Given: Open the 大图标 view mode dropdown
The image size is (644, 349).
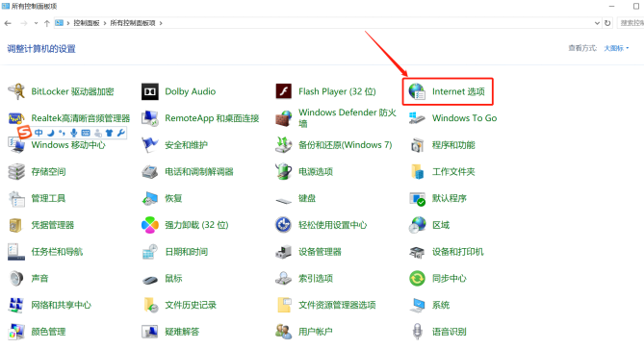Looking at the screenshot, I should [616, 48].
